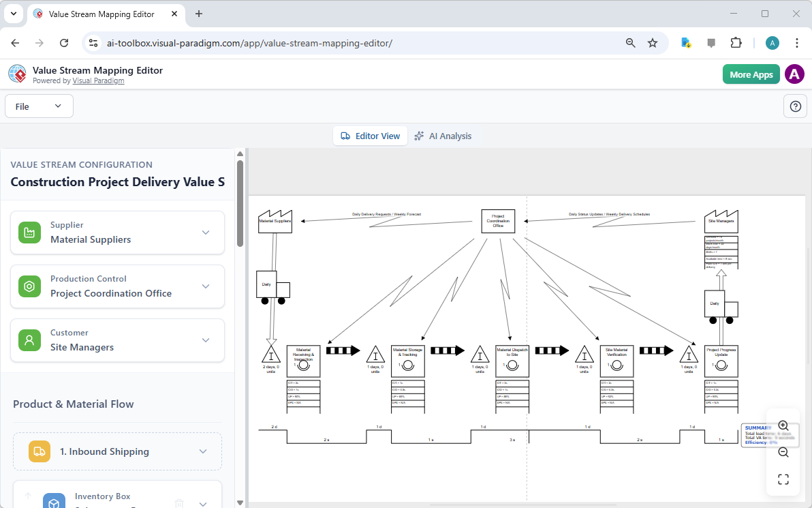Image resolution: width=812 pixels, height=508 pixels.
Task: Click the fit-to-screen icon on the canvas
Action: [x=783, y=479]
